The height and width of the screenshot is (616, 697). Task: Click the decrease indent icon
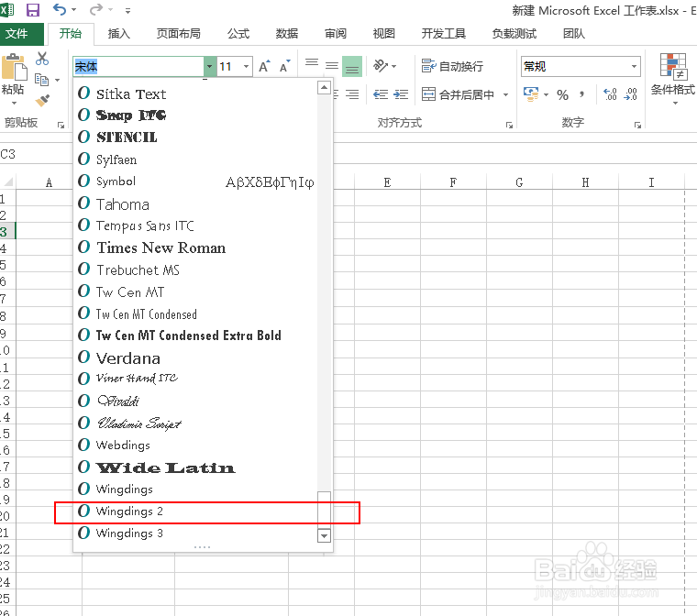pos(380,94)
